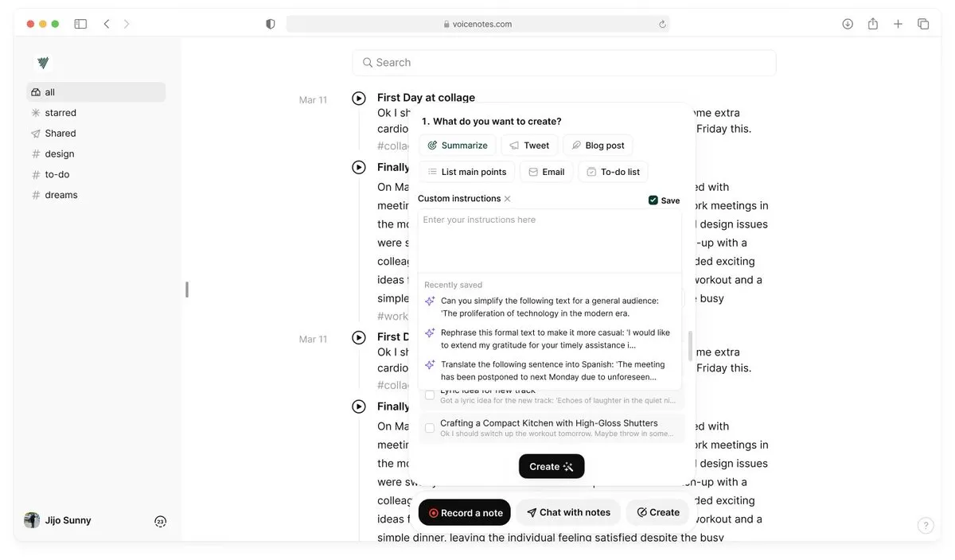The height and width of the screenshot is (560, 955).
Task: Check the "Crafting a Compact Kitchen" note checkbox
Action: [430, 428]
